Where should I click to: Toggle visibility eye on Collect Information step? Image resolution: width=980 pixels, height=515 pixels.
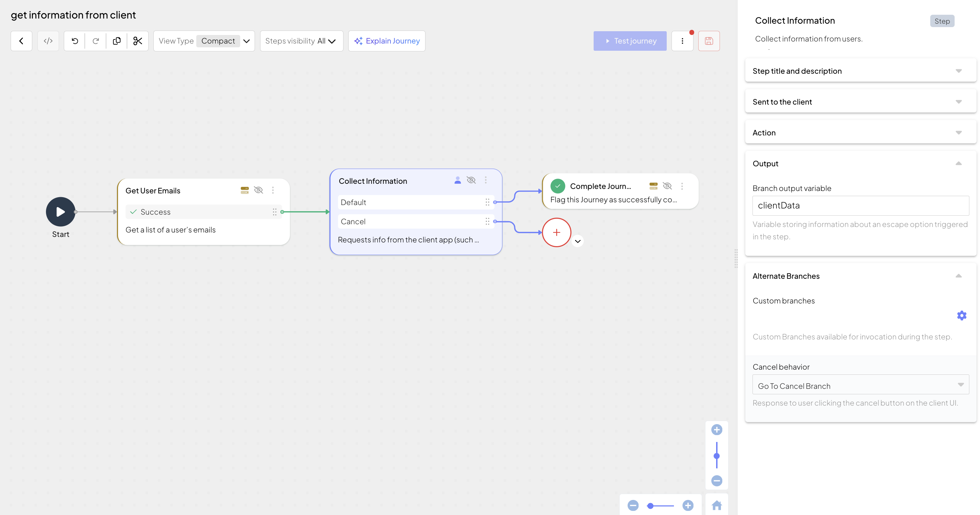(x=471, y=180)
